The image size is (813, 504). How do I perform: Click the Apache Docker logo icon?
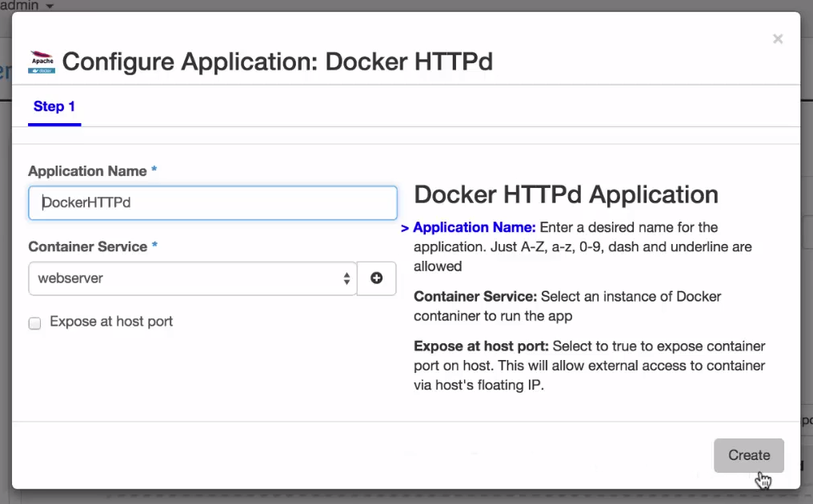42,62
